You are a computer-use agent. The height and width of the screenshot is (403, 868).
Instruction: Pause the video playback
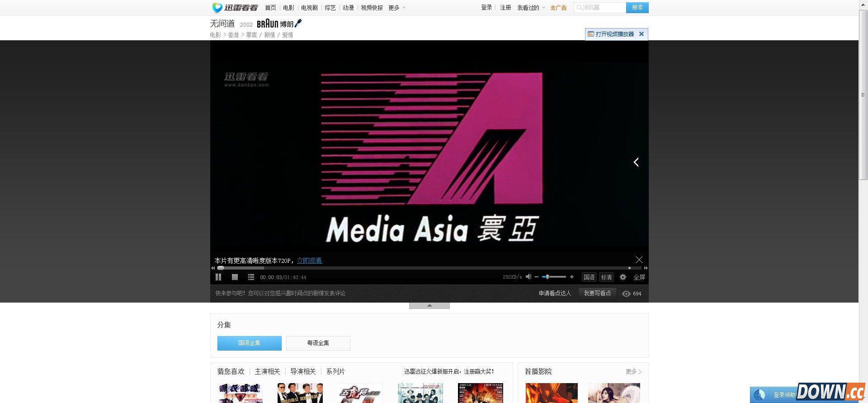coord(218,277)
